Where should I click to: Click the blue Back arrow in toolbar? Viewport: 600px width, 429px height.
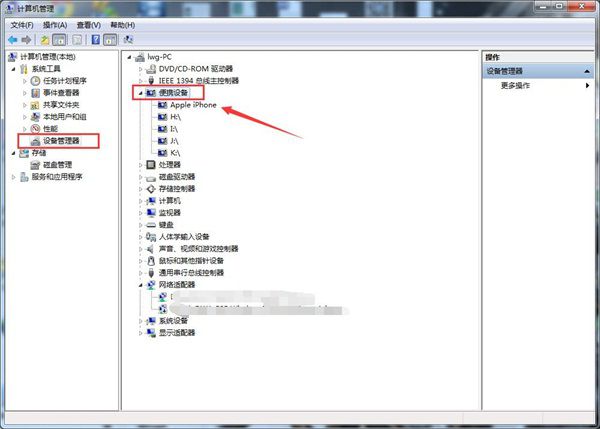[13, 39]
